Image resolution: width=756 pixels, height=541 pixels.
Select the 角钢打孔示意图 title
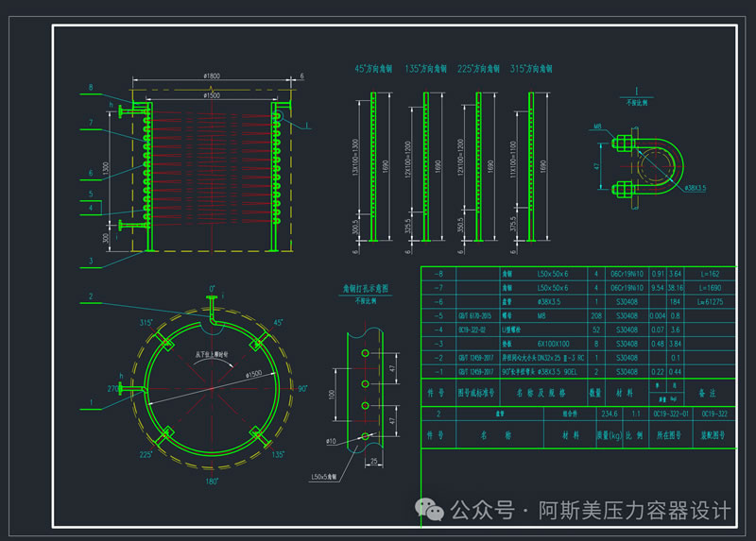tap(364, 288)
